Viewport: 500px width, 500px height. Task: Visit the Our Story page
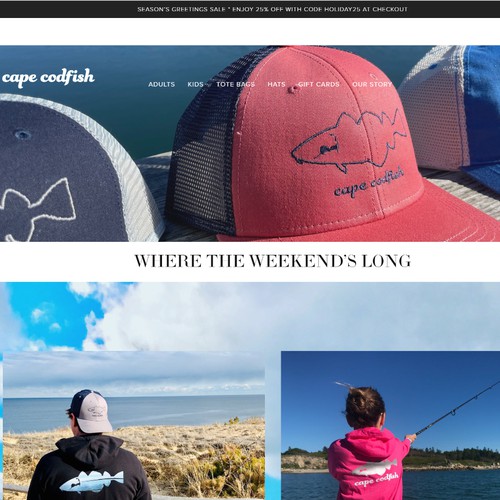click(x=372, y=84)
